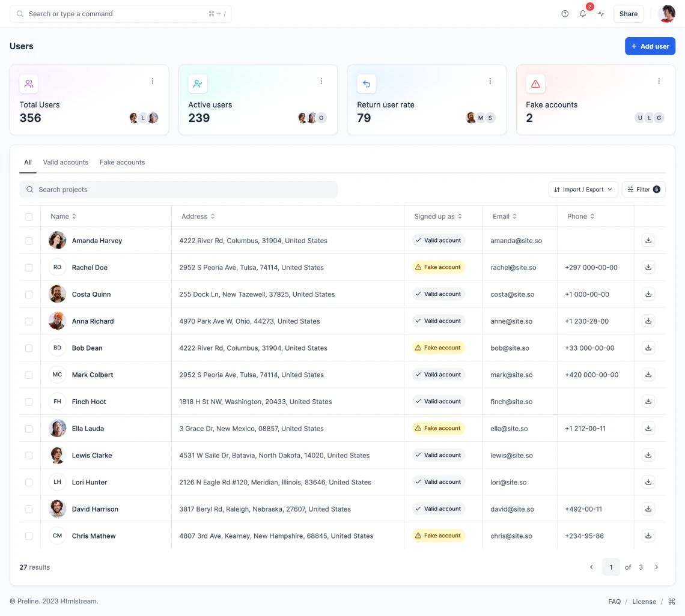The width and height of the screenshot is (685, 616).
Task: Select Lewis Clarke's row checkbox
Action: (x=29, y=456)
